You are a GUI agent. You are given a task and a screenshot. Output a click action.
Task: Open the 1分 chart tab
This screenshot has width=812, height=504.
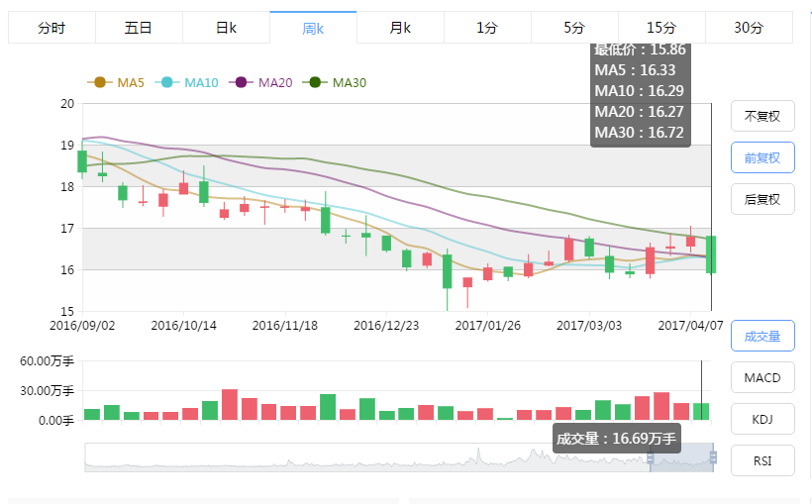(x=487, y=28)
